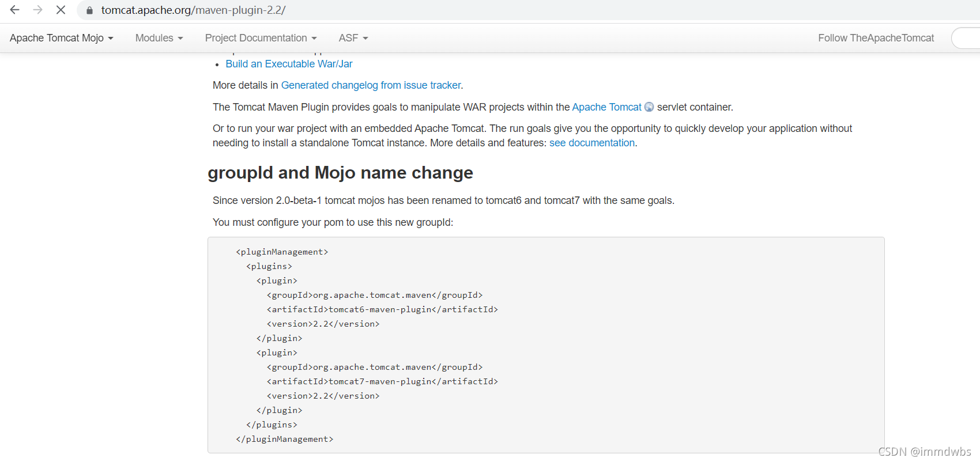Stop page loading with X button
This screenshot has height=462, width=980.
61,10
